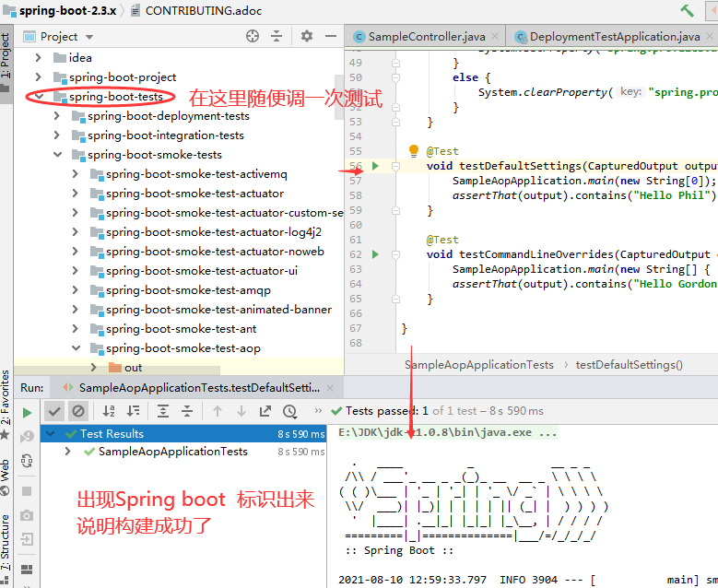718x588 pixels.
Task: Open Project panel settings gear
Action: (x=307, y=36)
